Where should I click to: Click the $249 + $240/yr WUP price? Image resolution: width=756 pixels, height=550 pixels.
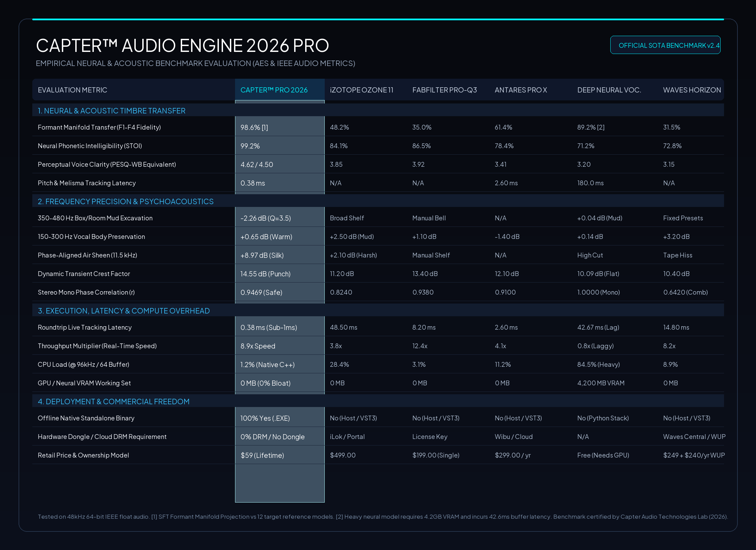click(694, 455)
